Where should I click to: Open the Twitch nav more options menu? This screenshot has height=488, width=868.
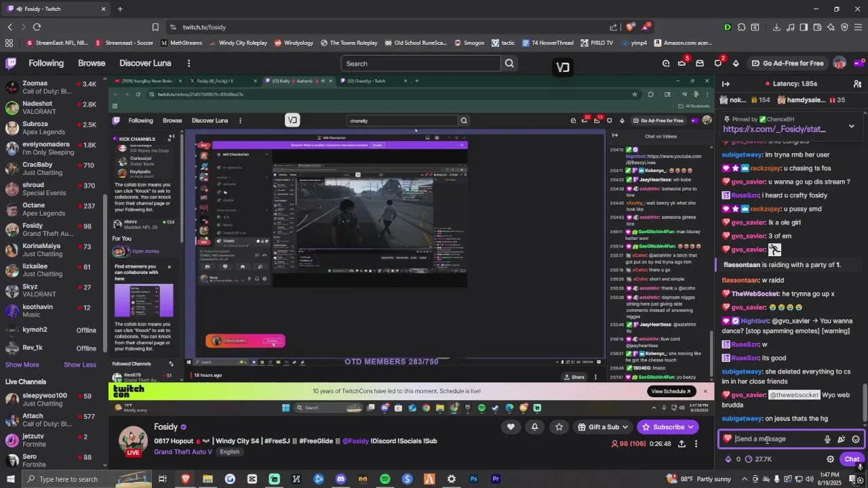(189, 63)
